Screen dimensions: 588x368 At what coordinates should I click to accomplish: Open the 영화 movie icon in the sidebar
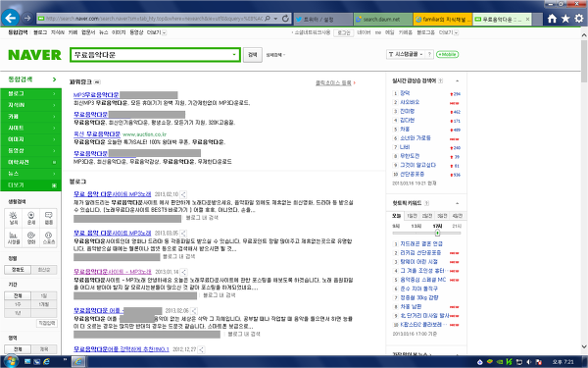[x=31, y=237]
